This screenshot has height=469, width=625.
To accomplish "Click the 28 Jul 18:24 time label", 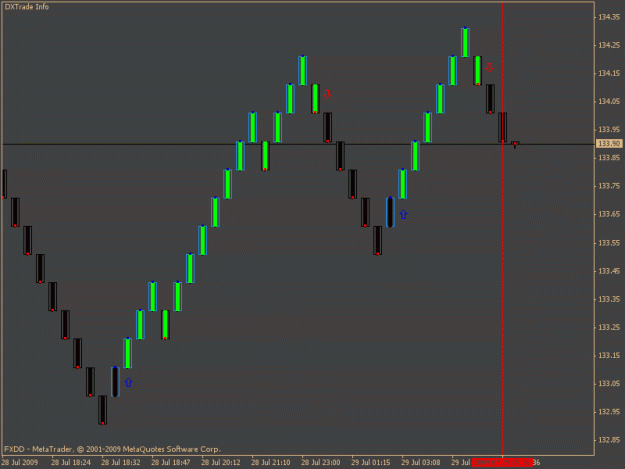I will tap(71, 463).
